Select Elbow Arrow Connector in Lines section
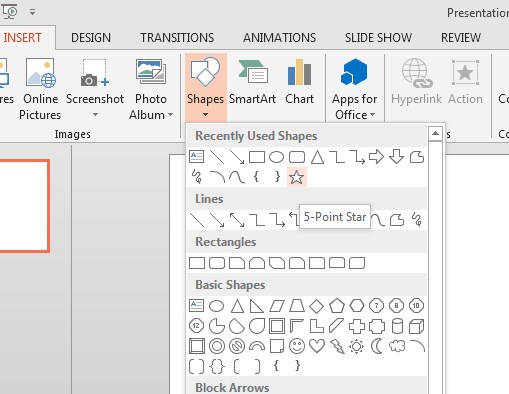 click(x=277, y=220)
